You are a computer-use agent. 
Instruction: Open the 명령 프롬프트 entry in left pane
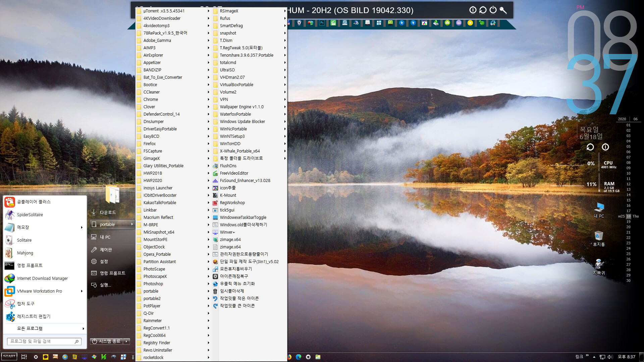(45, 265)
